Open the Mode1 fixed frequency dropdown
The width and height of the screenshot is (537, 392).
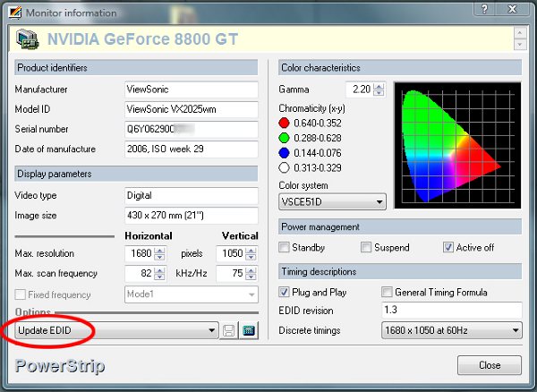coord(192,294)
